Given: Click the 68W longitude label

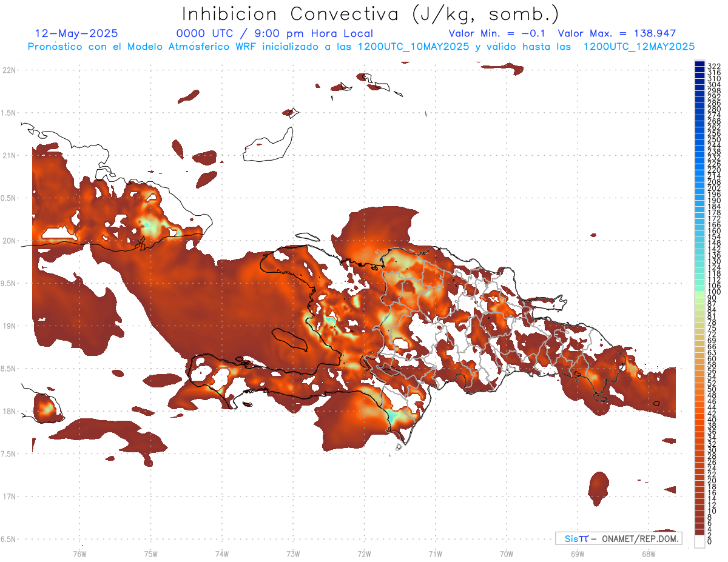Looking at the screenshot, I should coord(648,554).
